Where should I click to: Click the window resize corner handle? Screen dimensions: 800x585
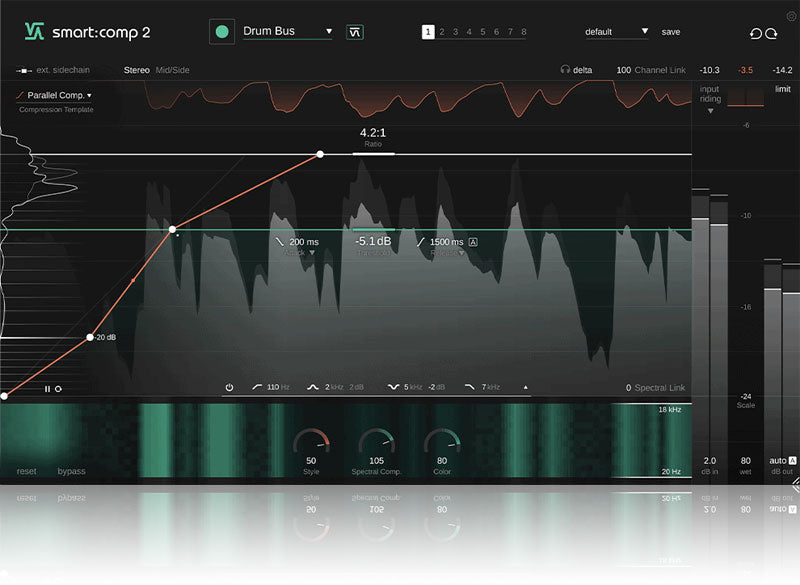pos(795,484)
